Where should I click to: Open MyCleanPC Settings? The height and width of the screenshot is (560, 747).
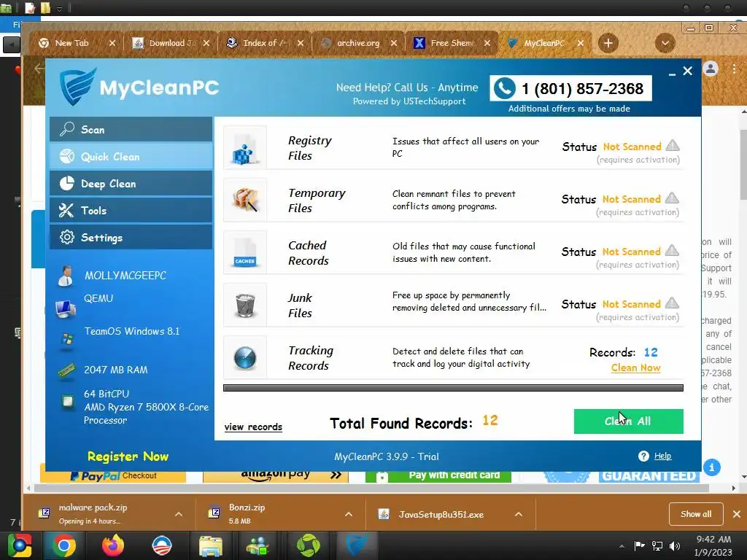click(x=131, y=238)
